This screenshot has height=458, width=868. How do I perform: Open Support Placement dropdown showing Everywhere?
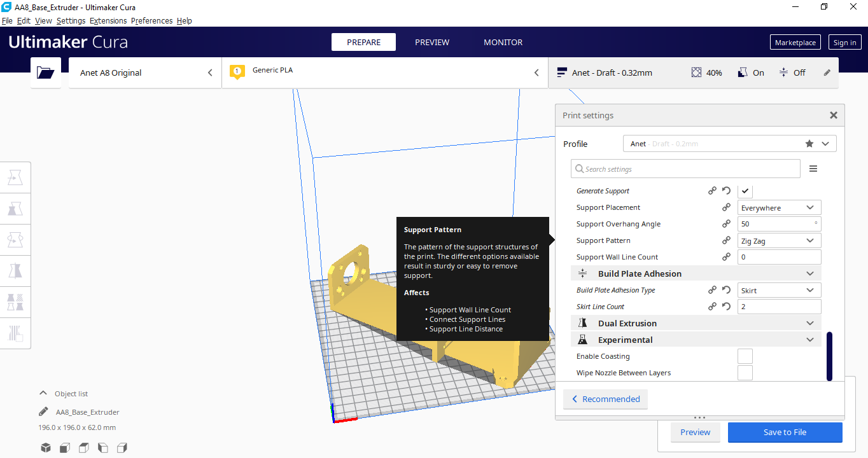tap(780, 207)
